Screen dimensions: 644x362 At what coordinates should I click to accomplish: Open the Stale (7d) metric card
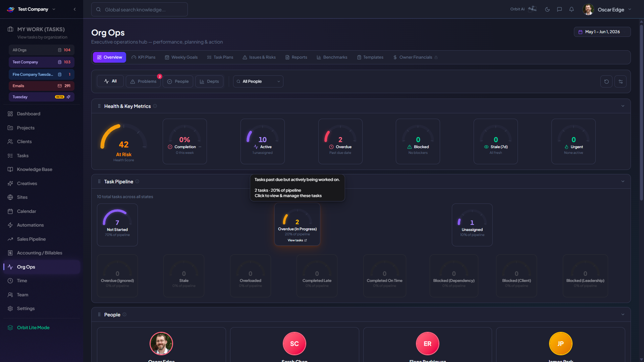click(496, 141)
